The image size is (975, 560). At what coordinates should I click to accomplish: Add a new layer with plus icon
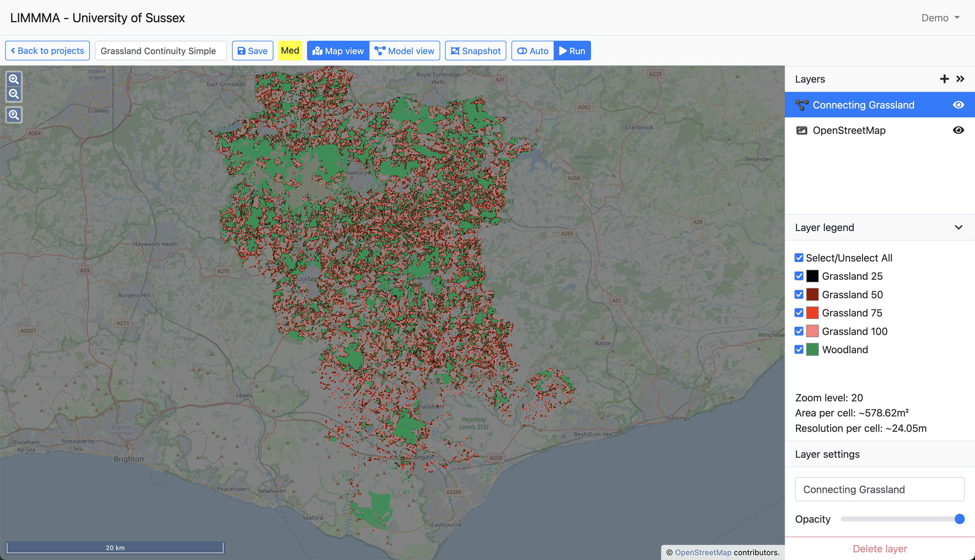pyautogui.click(x=944, y=79)
